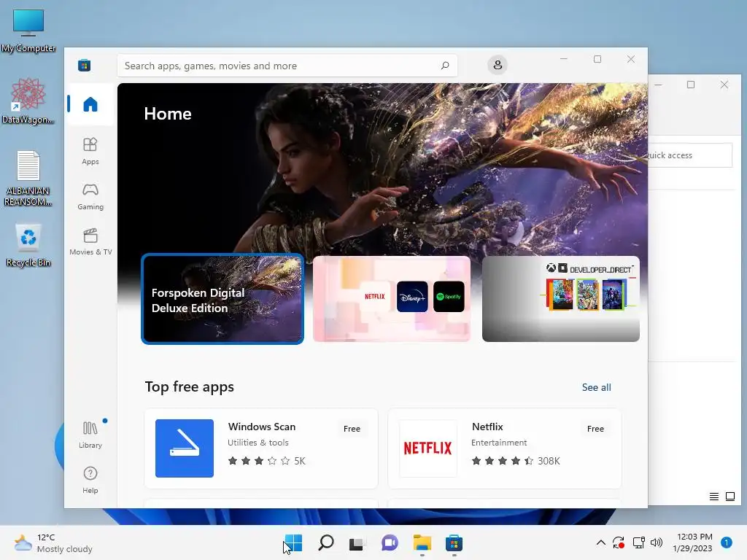
Task: Show hidden tray icons chevron
Action: tap(601, 542)
